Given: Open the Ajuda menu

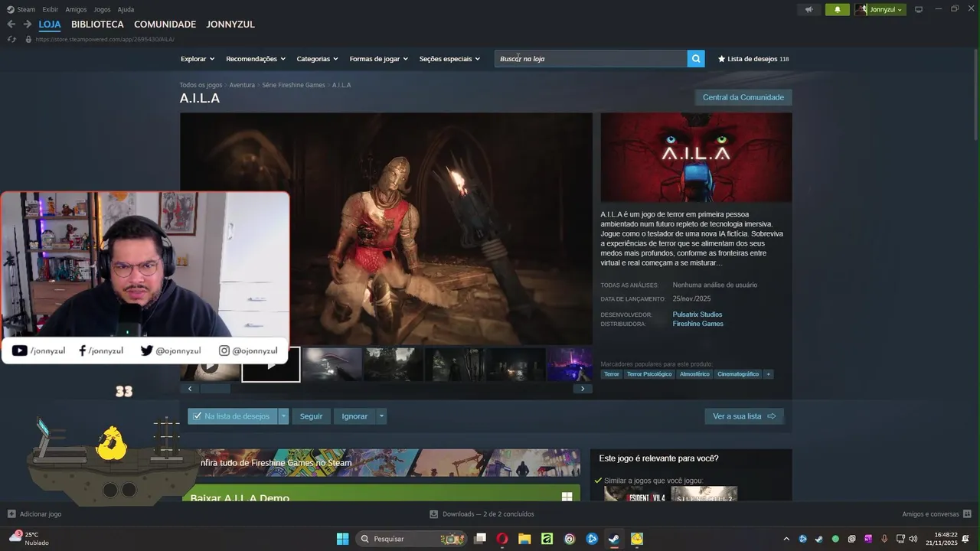Looking at the screenshot, I should [x=126, y=9].
